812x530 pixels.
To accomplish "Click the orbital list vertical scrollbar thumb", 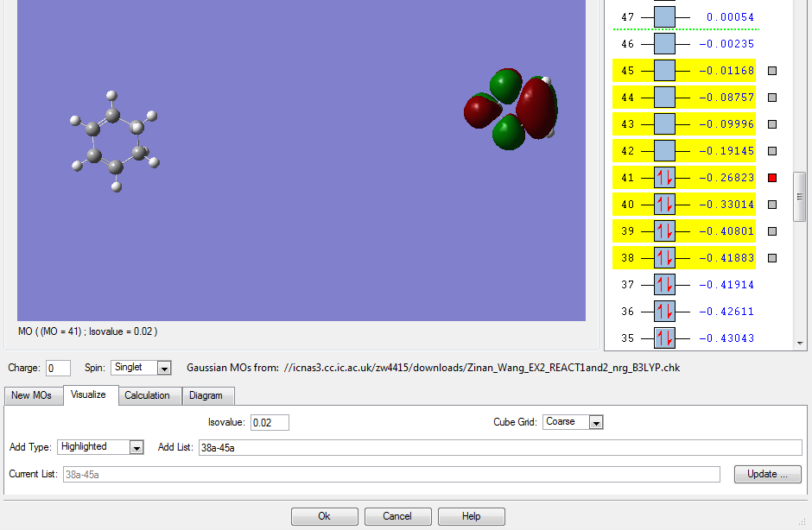I will 799,197.
